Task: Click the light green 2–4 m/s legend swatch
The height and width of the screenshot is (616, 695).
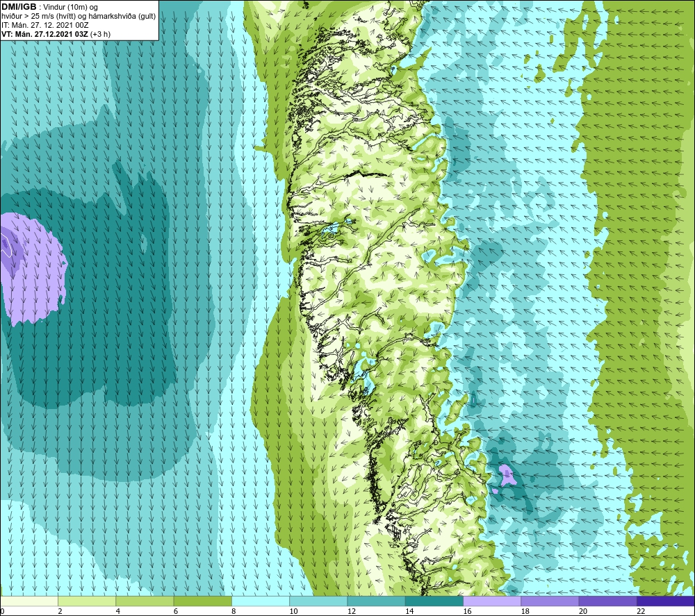Action: [87, 601]
